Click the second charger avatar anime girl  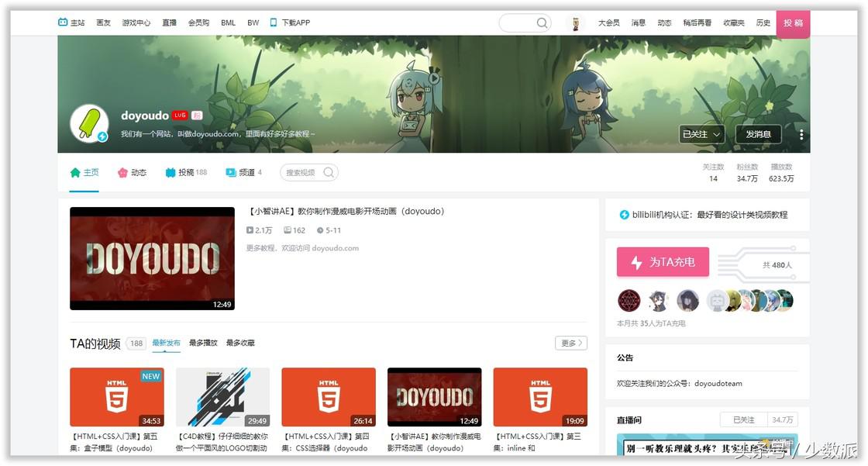coord(658,300)
